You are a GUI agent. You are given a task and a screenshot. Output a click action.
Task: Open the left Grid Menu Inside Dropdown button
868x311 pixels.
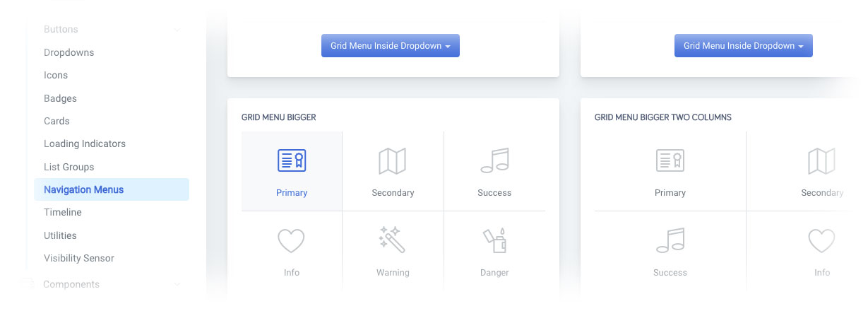click(391, 46)
